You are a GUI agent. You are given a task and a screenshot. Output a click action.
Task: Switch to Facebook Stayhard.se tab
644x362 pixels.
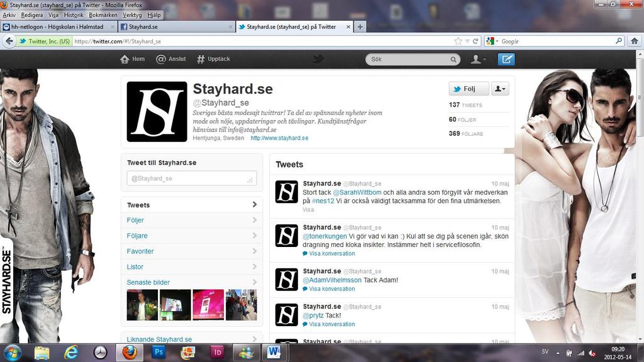pos(177,26)
